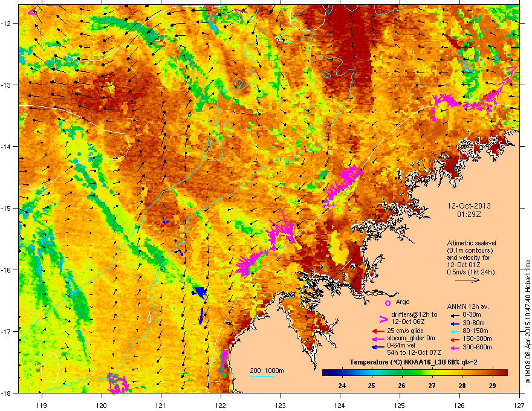The image size is (532, 411).
Task: Click the latitude axis label -15
Action: tap(7, 208)
